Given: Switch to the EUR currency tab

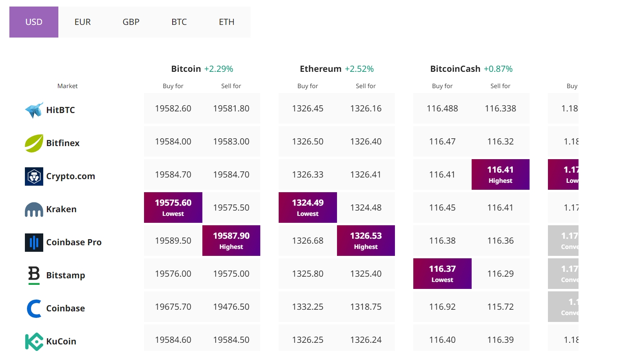Looking at the screenshot, I should 82,22.
